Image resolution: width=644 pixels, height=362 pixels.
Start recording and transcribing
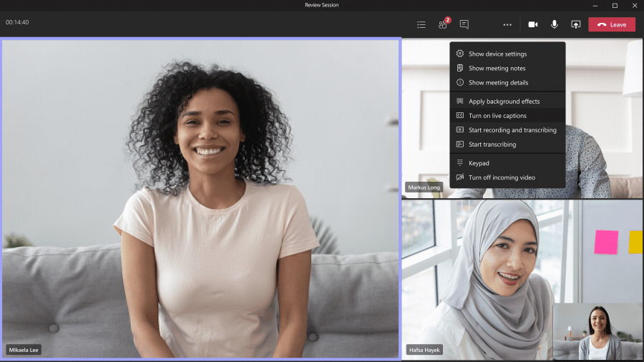(x=512, y=129)
